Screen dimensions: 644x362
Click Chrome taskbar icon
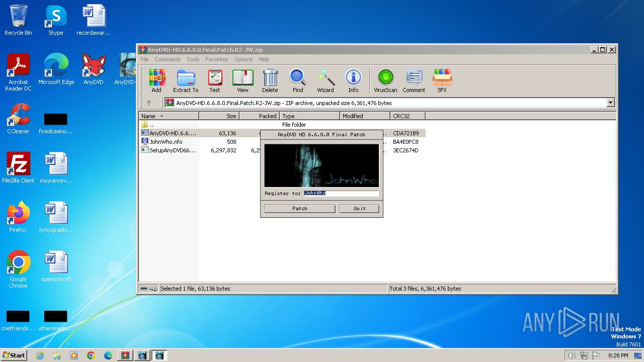[x=91, y=355]
